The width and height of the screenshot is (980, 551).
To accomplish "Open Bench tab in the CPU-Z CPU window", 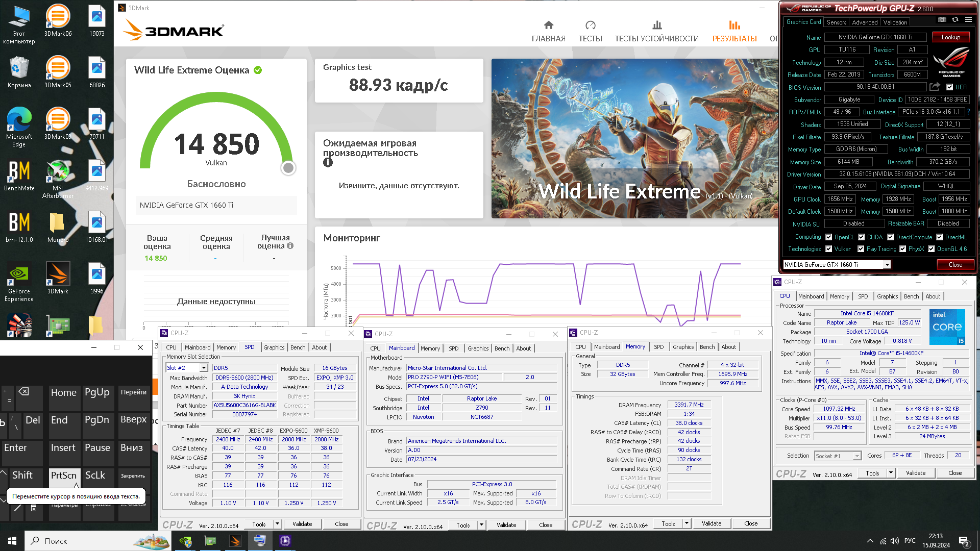I will coord(911,296).
